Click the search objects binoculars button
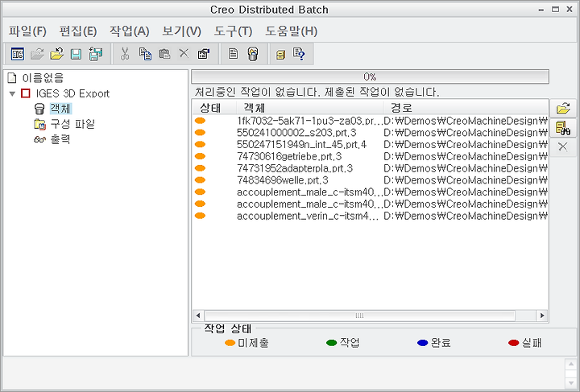 563,128
